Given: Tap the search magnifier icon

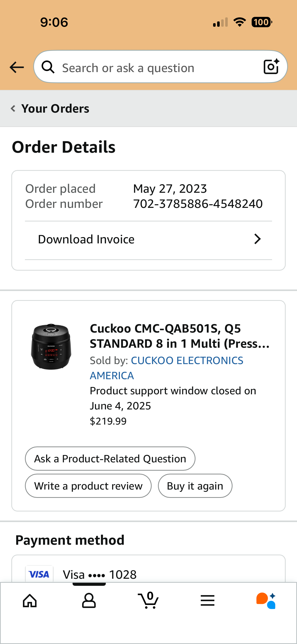Looking at the screenshot, I should 48,67.
